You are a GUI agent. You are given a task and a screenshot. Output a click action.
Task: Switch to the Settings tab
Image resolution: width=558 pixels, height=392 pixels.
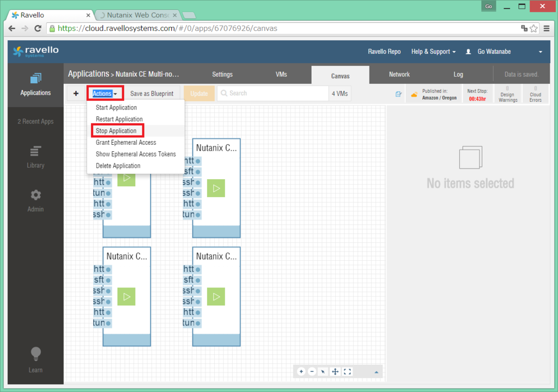pyautogui.click(x=222, y=75)
